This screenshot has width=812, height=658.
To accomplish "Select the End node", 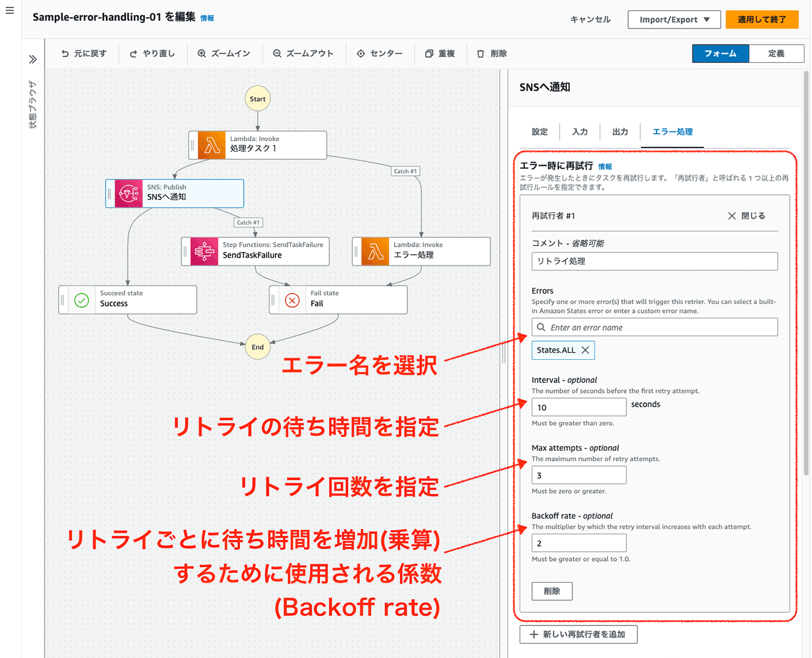I will coord(258,347).
